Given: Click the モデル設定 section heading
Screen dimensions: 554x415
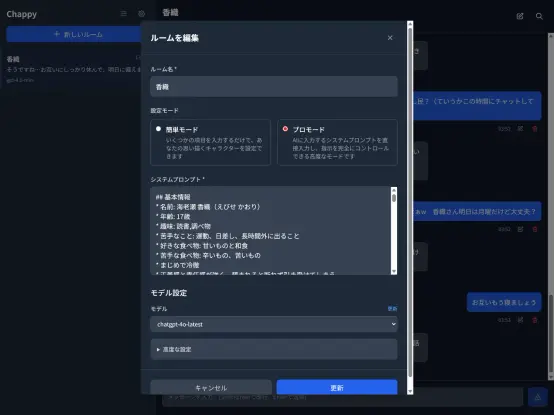Looking at the screenshot, I should 169,293.
